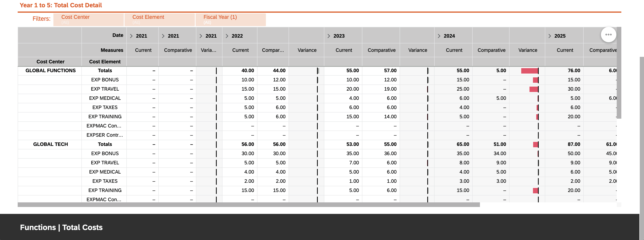Click the horizontal scrollbar under the table
This screenshot has height=240, width=644.
click(x=248, y=205)
